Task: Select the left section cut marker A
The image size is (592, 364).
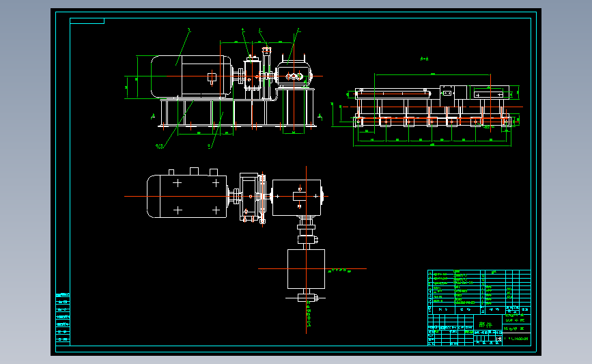Action: [153, 117]
